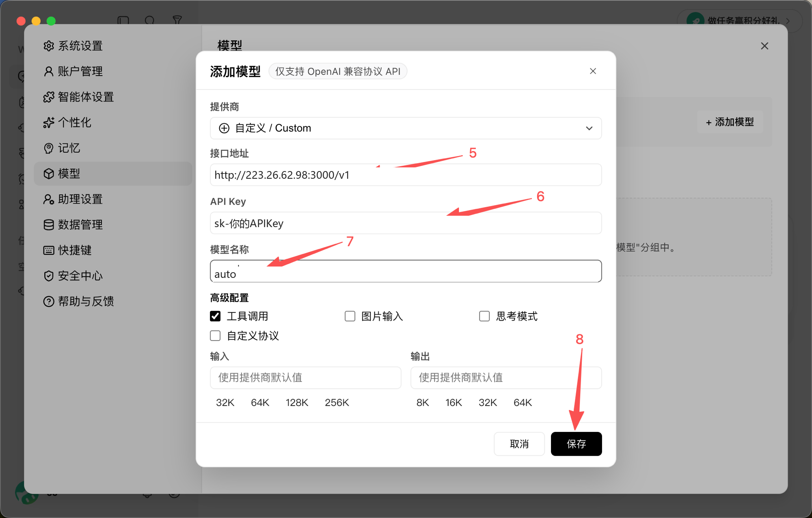Focus the 模型名称 field containing auto
The width and height of the screenshot is (812, 518).
406,271
